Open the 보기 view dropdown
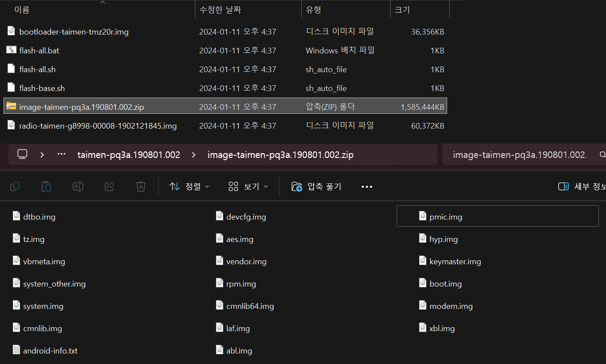The height and width of the screenshot is (364, 606). pyautogui.click(x=248, y=186)
